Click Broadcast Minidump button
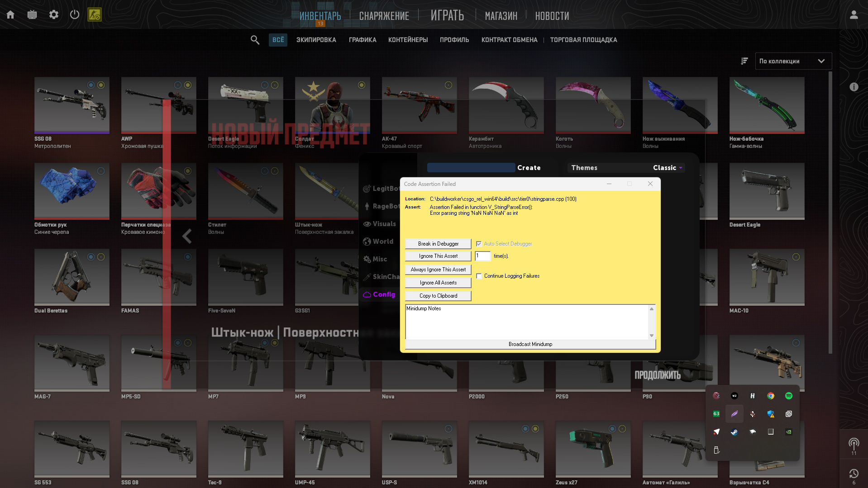This screenshot has width=868, height=488. pyautogui.click(x=530, y=344)
